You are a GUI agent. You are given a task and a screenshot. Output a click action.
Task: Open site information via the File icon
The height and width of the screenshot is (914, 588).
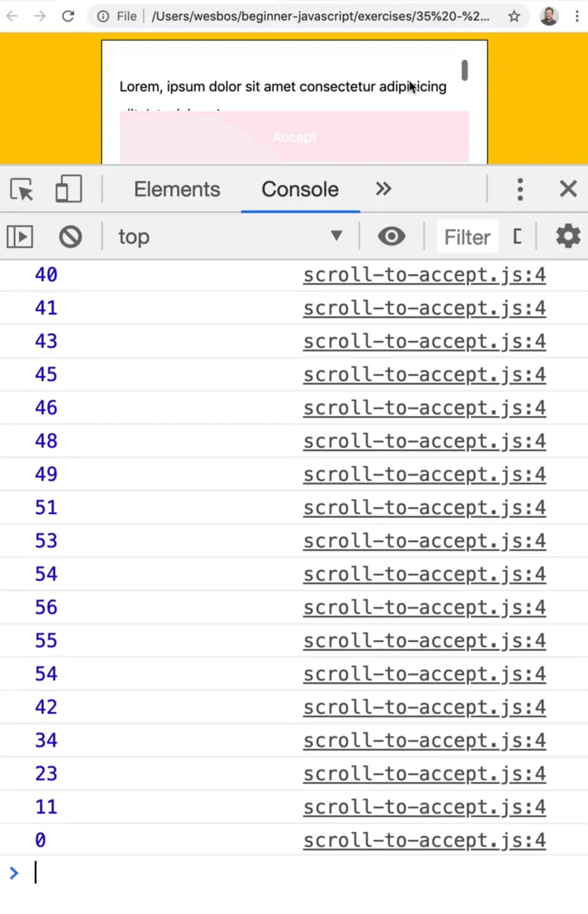point(104,16)
